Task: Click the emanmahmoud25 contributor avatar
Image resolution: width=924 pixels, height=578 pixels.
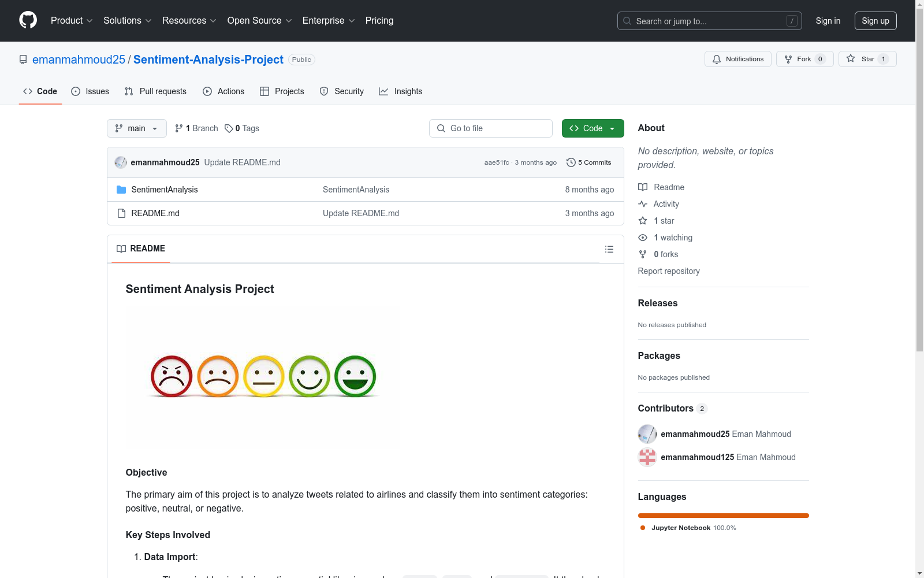Action: [x=647, y=434]
